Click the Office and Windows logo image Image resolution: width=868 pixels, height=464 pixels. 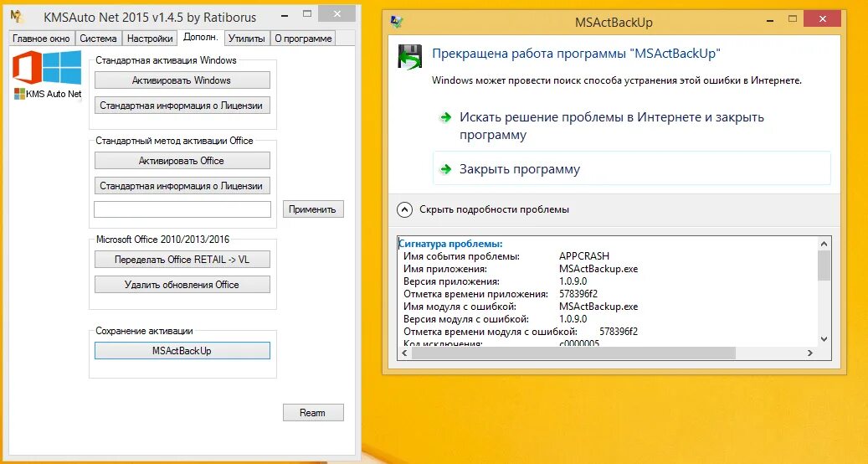click(x=47, y=67)
